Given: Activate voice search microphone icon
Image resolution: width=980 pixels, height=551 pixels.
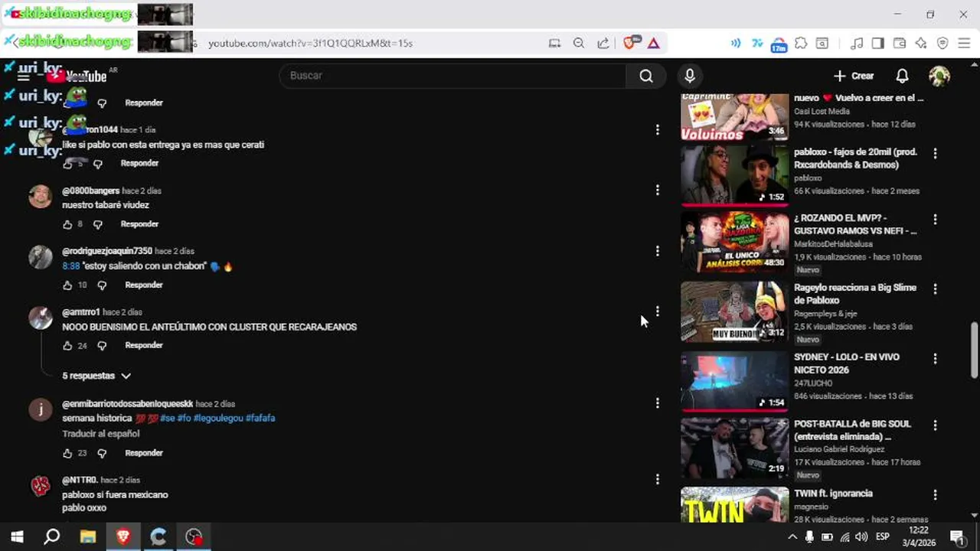Looking at the screenshot, I should click(690, 76).
